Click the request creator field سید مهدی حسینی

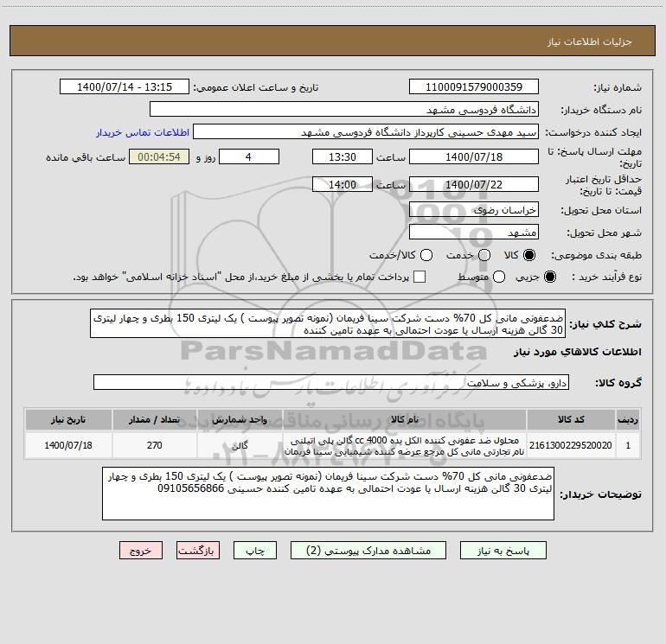(366, 132)
